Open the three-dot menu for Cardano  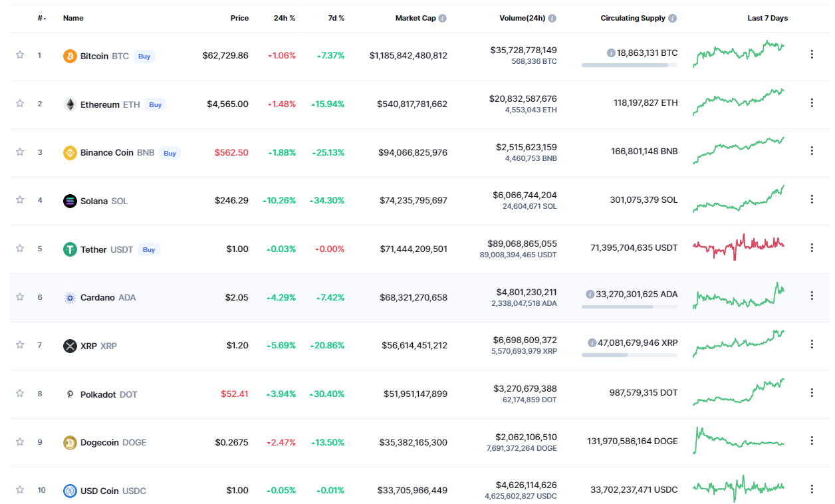click(x=812, y=296)
